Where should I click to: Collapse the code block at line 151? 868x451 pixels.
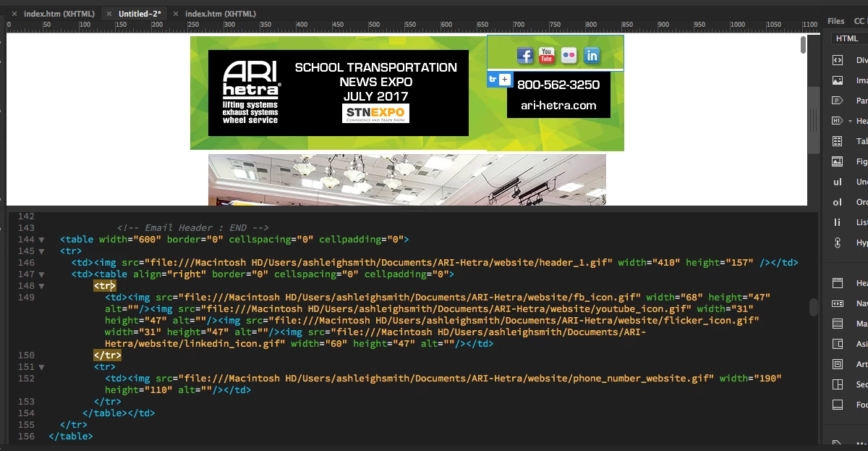[x=41, y=367]
